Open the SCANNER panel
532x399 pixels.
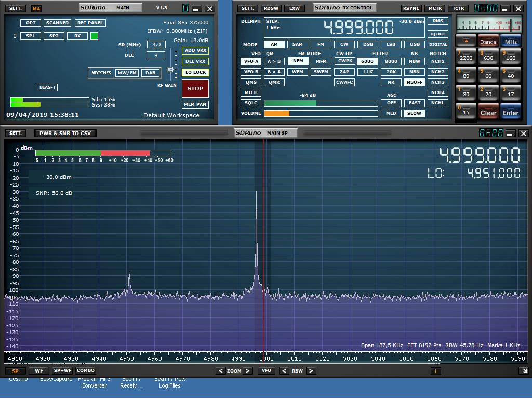coord(57,23)
